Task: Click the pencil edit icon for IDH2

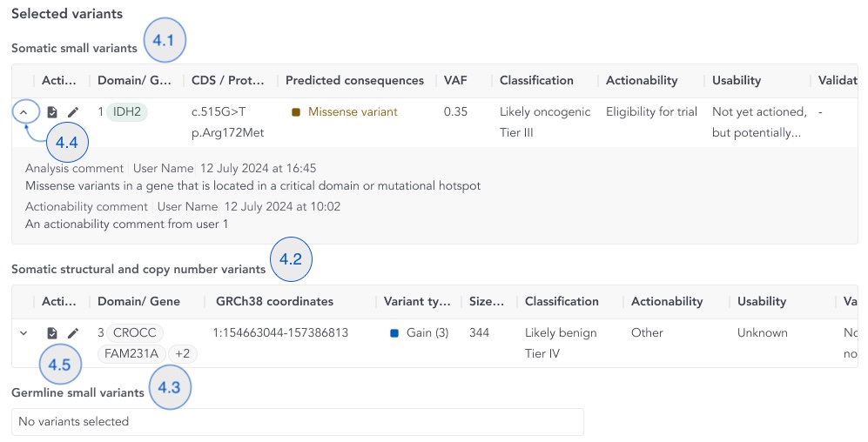Action: pos(73,112)
